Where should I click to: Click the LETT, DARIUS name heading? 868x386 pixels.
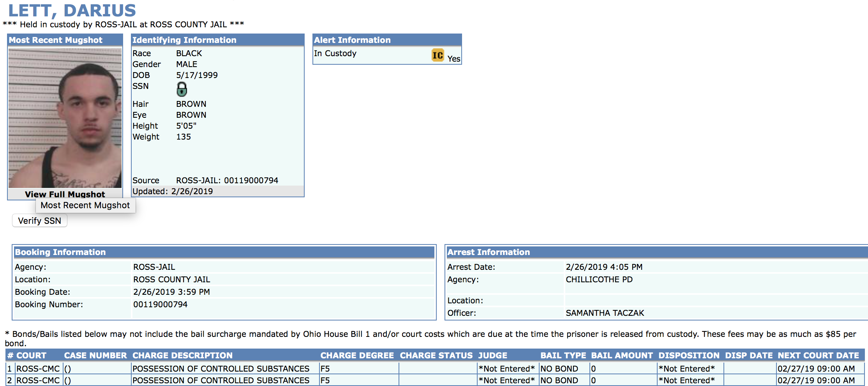click(x=72, y=10)
